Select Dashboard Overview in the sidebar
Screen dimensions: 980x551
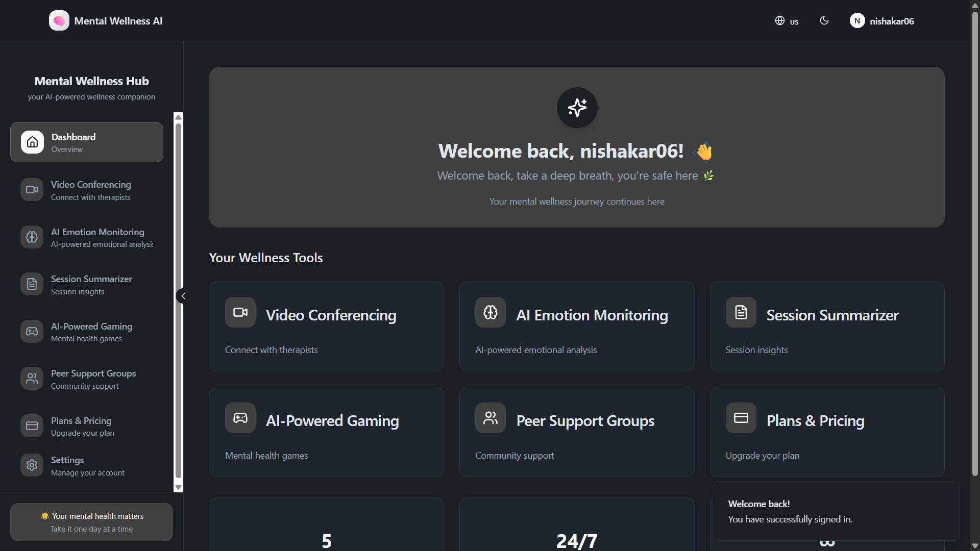tap(87, 142)
